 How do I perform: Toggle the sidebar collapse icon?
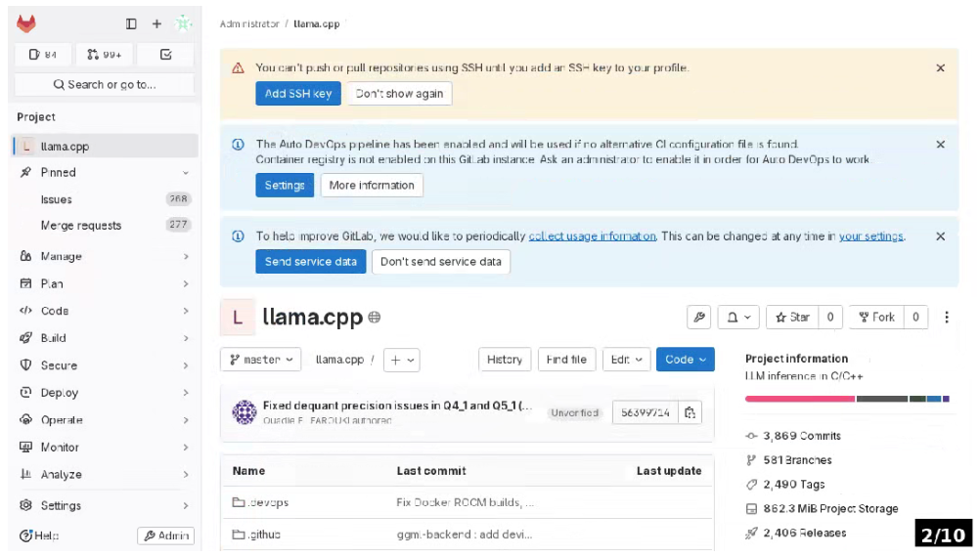[131, 23]
